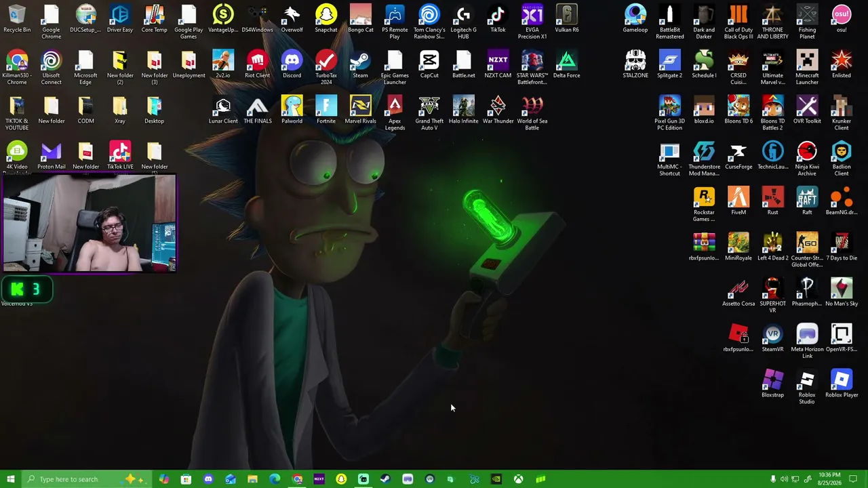This screenshot has width=868, height=488.
Task: Select the CurseForge desktop shortcut
Action: click(x=738, y=156)
